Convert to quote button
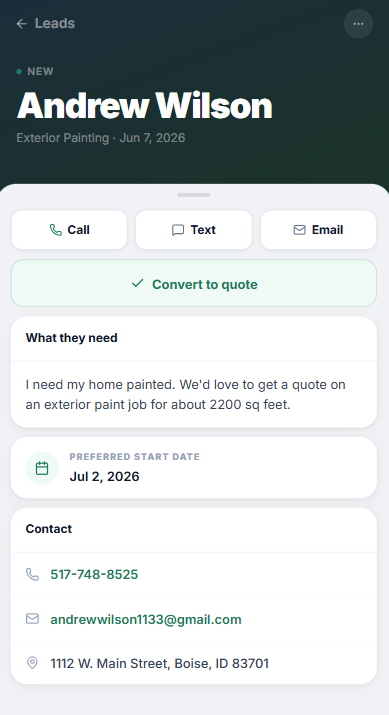The width and height of the screenshot is (389, 715). [x=194, y=283]
